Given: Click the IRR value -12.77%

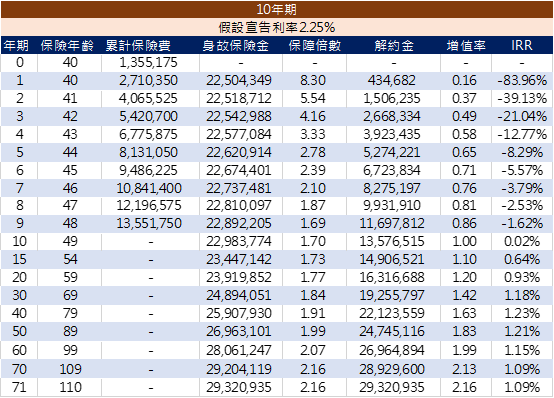Looking at the screenshot, I should pos(522,134).
